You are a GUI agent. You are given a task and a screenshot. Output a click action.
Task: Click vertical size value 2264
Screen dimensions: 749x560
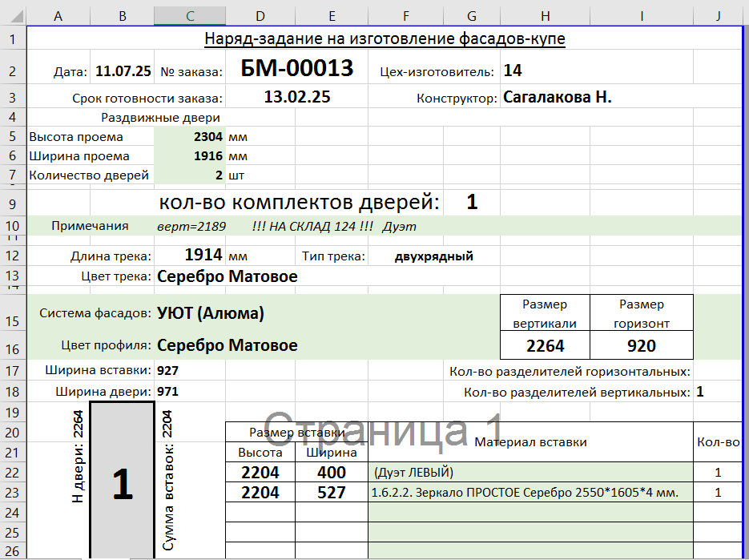tap(545, 346)
